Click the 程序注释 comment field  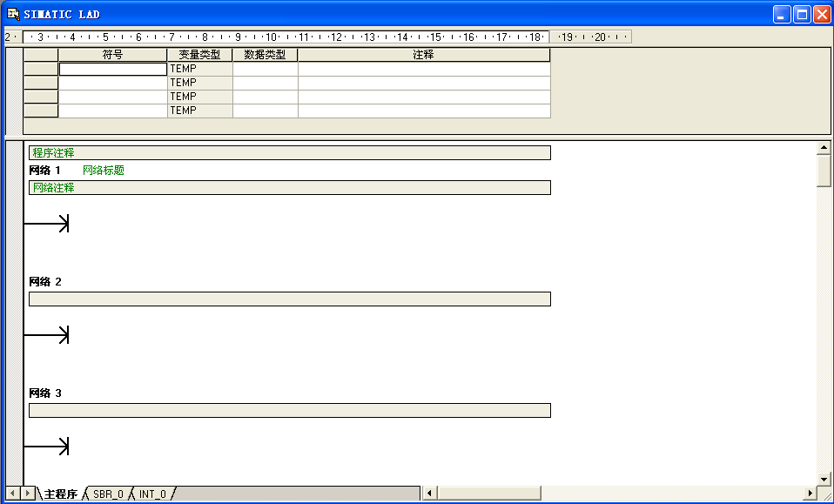[289, 153]
